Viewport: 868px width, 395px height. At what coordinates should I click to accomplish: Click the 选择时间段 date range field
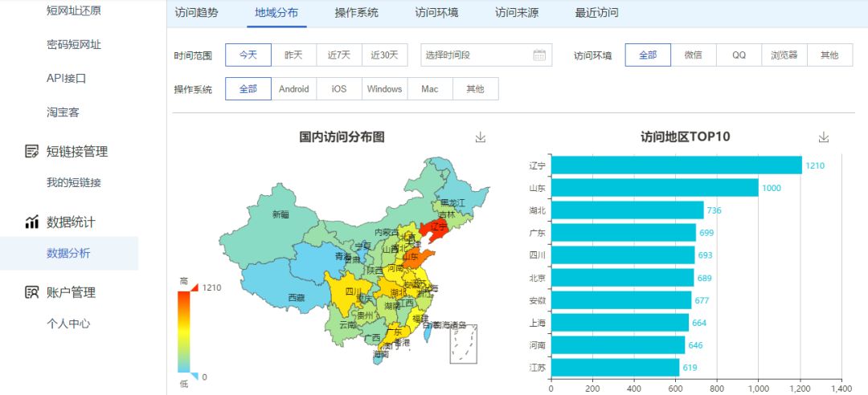[x=474, y=55]
